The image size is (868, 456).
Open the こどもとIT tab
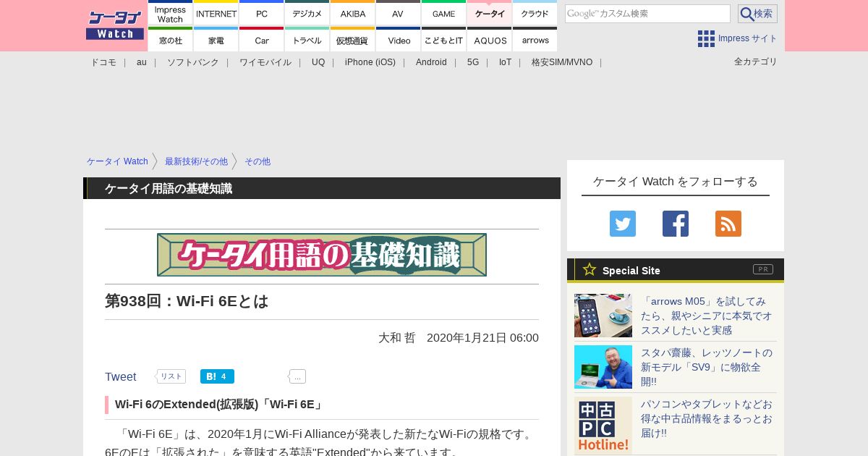[443, 39]
